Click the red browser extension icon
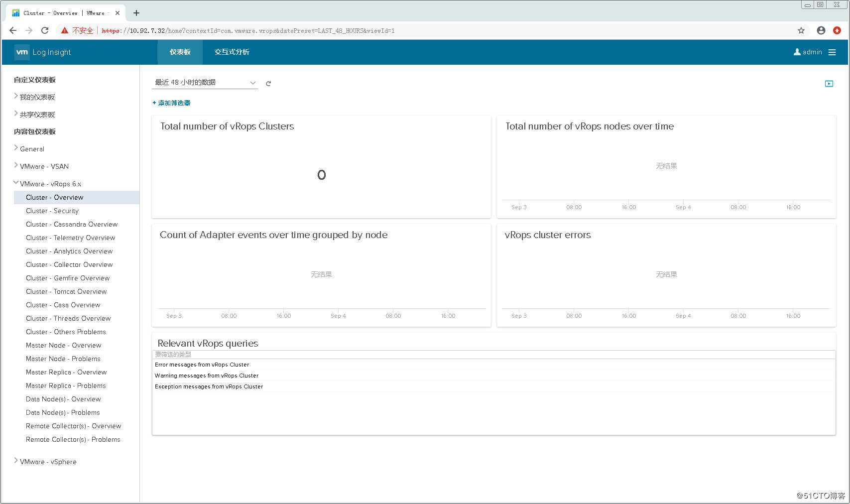Image resolution: width=850 pixels, height=504 pixels. [837, 30]
